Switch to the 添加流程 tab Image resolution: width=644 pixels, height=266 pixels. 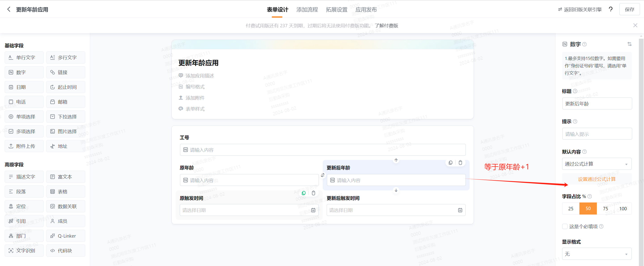tap(307, 10)
